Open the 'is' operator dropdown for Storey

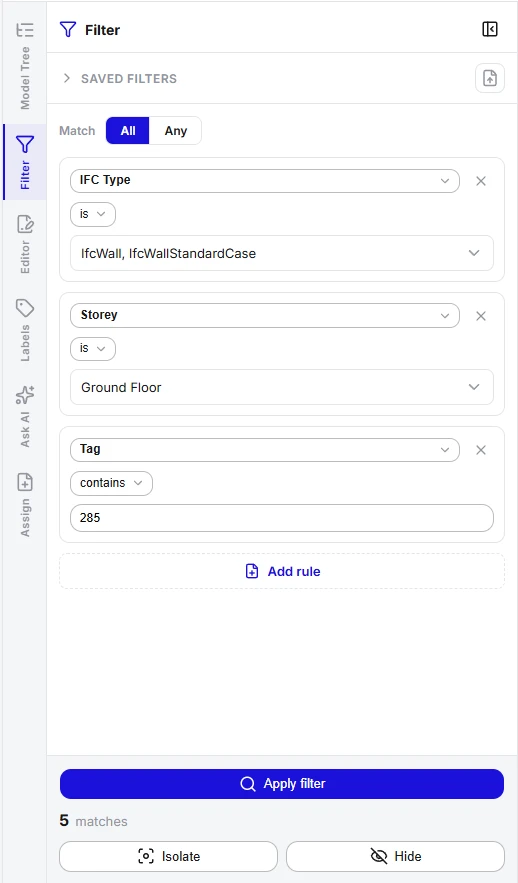click(x=93, y=349)
